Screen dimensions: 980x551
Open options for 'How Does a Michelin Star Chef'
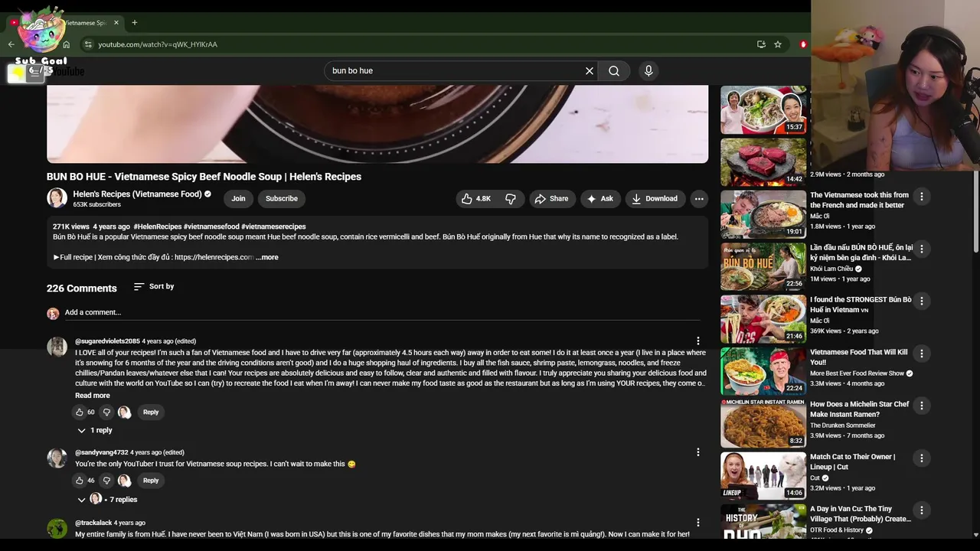(921, 406)
